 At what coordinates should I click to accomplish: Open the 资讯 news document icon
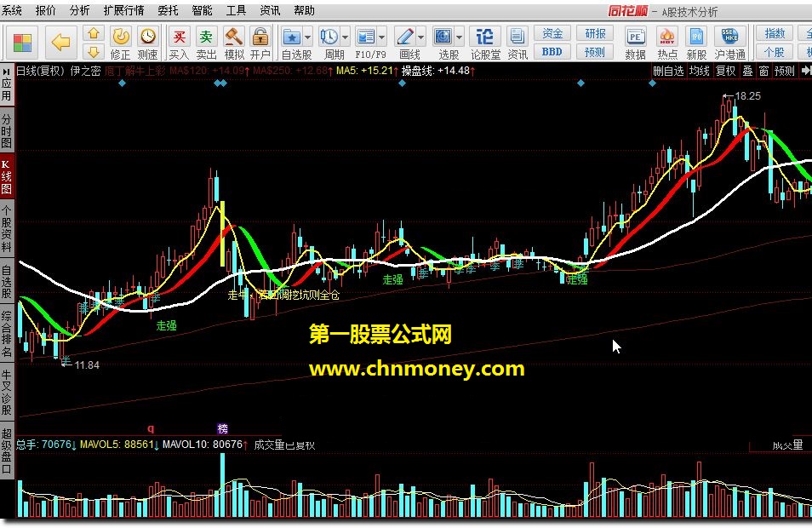click(x=517, y=43)
